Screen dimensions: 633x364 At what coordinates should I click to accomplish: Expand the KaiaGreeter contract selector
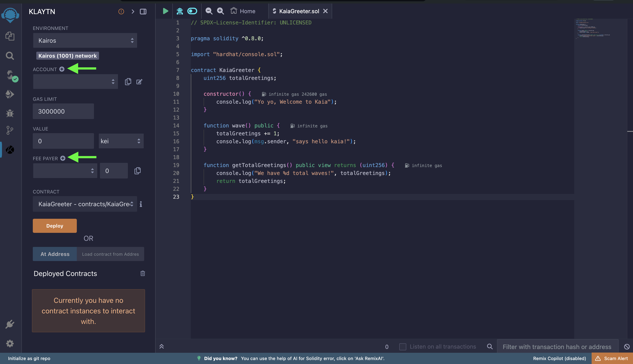pyautogui.click(x=85, y=204)
